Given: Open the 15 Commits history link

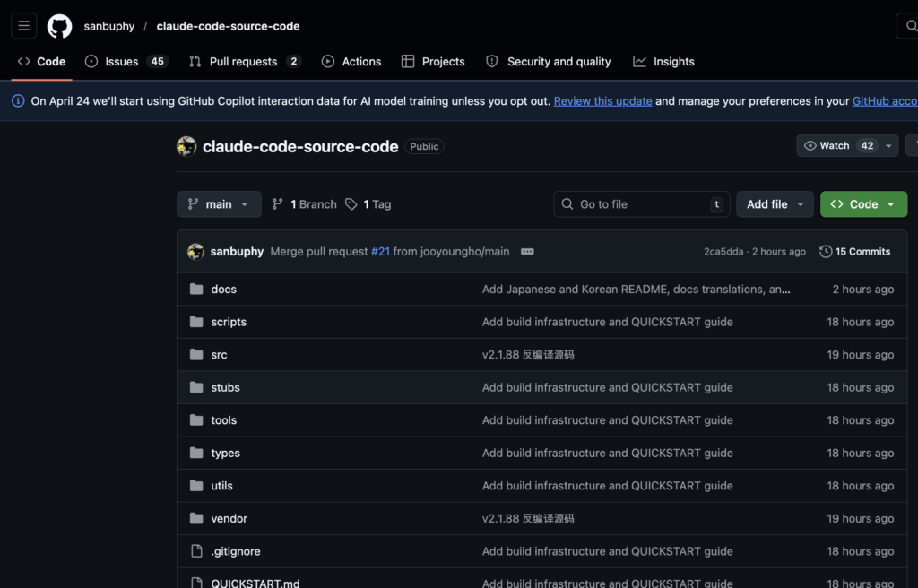Looking at the screenshot, I should pos(854,251).
